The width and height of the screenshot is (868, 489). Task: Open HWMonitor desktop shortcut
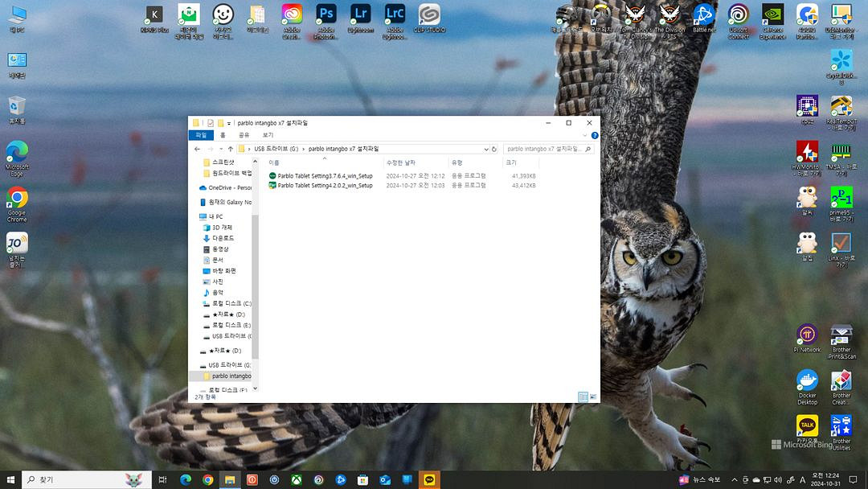coord(807,158)
